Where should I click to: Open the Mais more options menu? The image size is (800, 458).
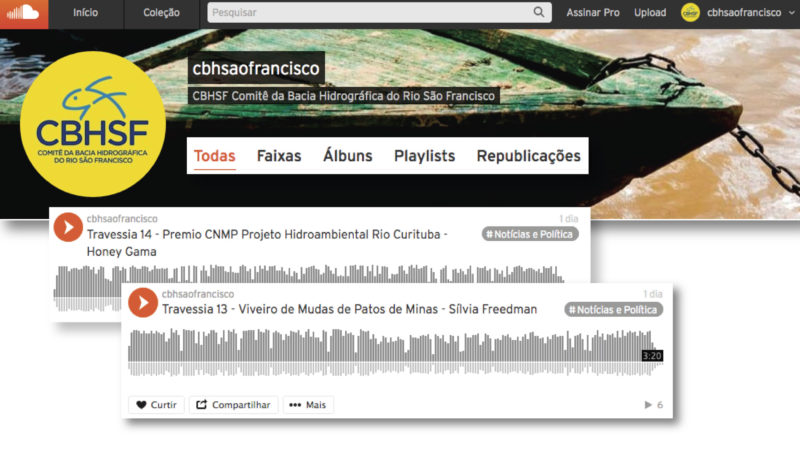click(308, 405)
